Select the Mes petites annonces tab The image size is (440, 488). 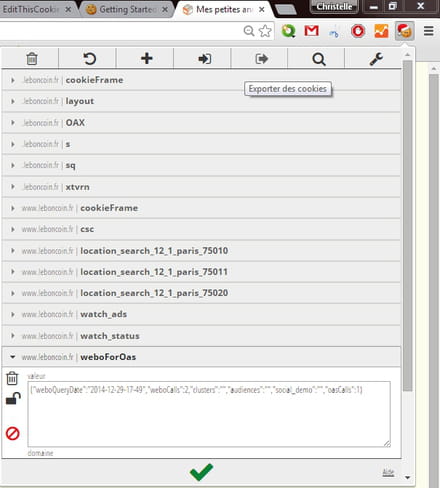coord(224,9)
